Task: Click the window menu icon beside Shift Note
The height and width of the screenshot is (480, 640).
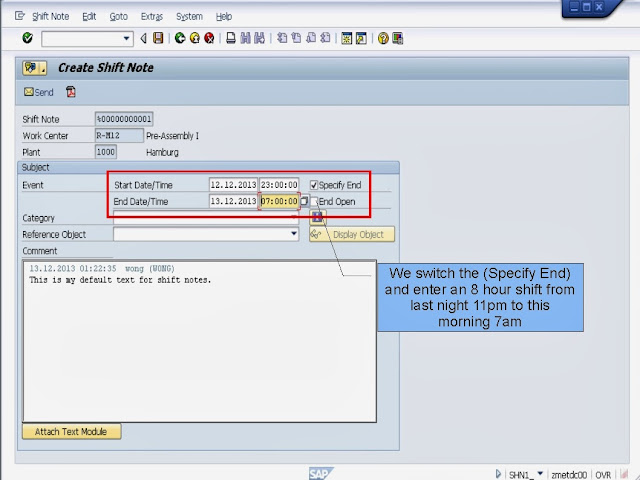Action: pos(19,16)
